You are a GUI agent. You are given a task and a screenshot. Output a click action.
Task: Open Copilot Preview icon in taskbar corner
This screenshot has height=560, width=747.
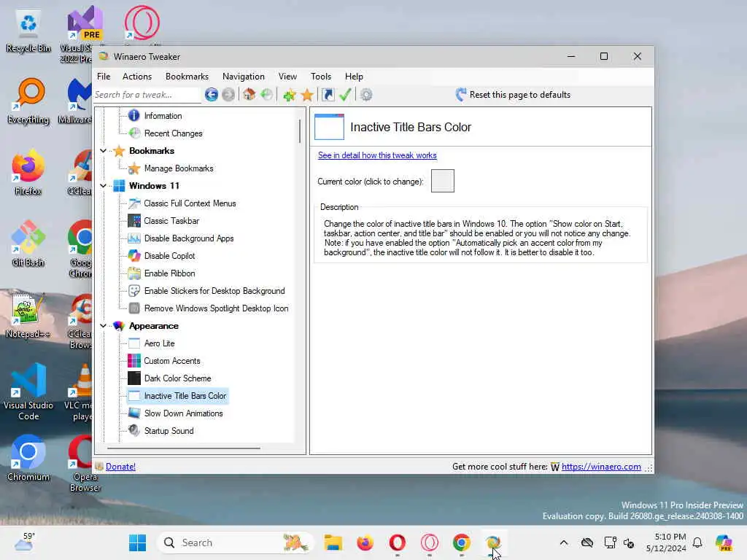coord(724,542)
